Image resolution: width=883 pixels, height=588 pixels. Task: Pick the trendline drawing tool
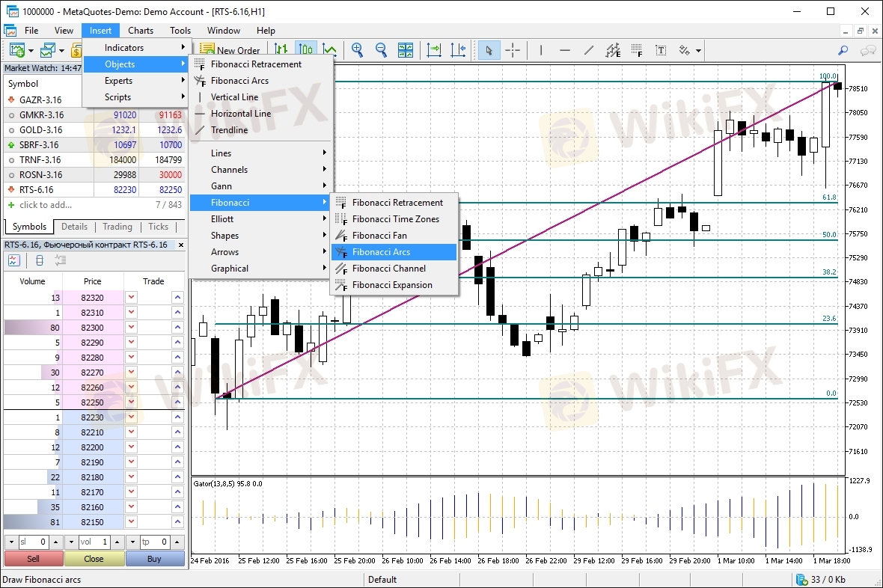pyautogui.click(x=589, y=50)
